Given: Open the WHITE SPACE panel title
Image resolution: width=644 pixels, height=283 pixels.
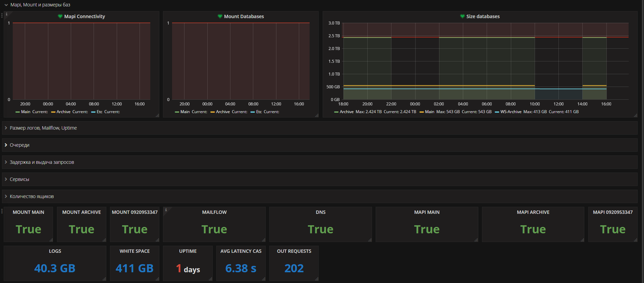Looking at the screenshot, I should [135, 251].
